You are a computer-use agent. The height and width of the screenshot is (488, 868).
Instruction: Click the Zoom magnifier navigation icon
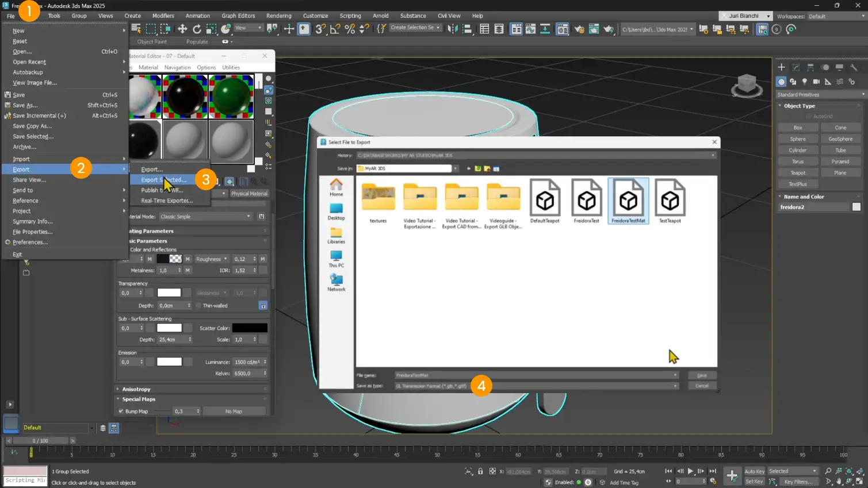click(828, 471)
